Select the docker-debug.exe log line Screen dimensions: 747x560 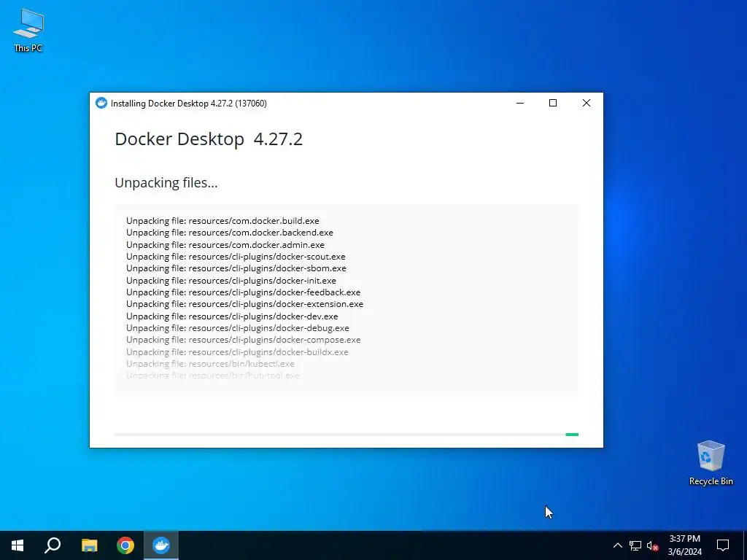pyautogui.click(x=238, y=327)
